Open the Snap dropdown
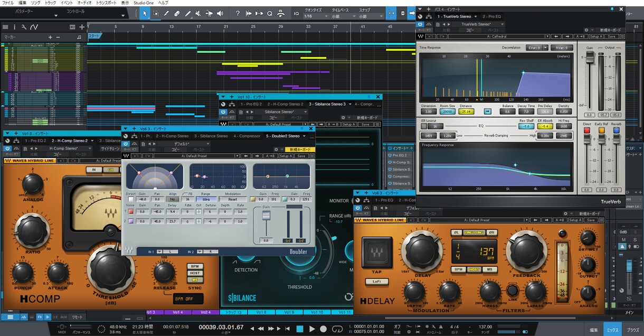This screenshot has height=336, width=644. (x=371, y=16)
